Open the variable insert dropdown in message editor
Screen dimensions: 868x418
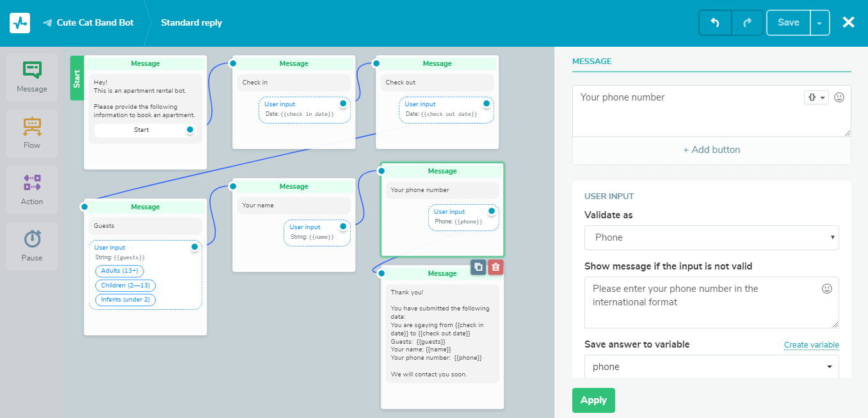tap(816, 97)
